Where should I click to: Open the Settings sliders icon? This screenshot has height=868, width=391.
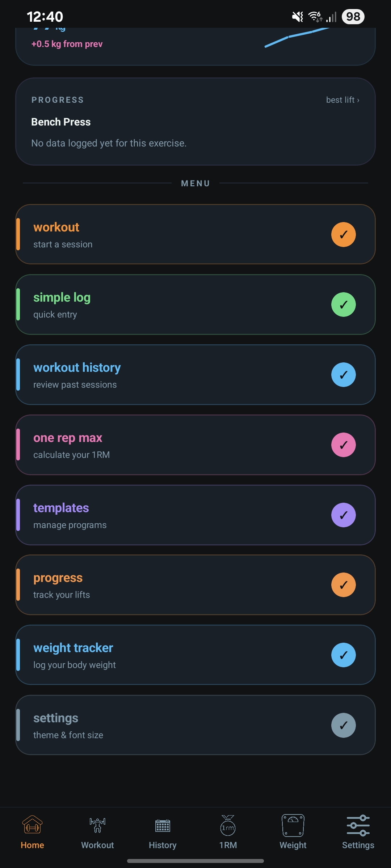pos(358,825)
